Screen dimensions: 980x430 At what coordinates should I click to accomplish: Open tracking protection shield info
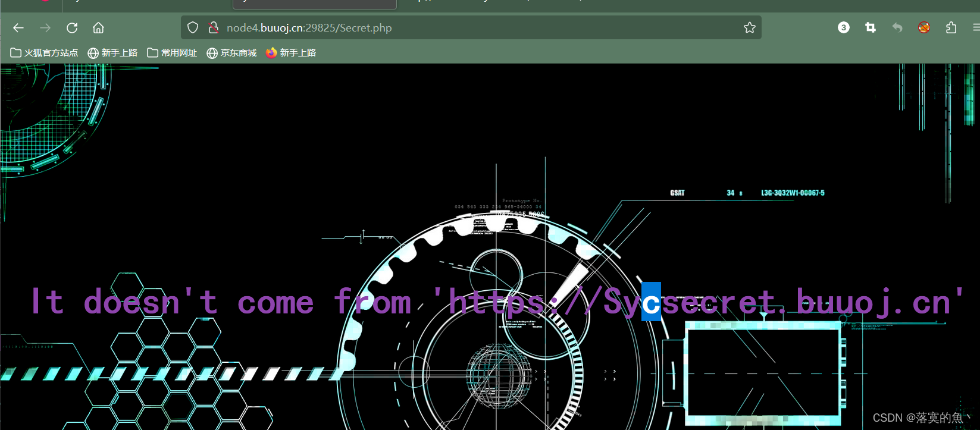(193, 28)
